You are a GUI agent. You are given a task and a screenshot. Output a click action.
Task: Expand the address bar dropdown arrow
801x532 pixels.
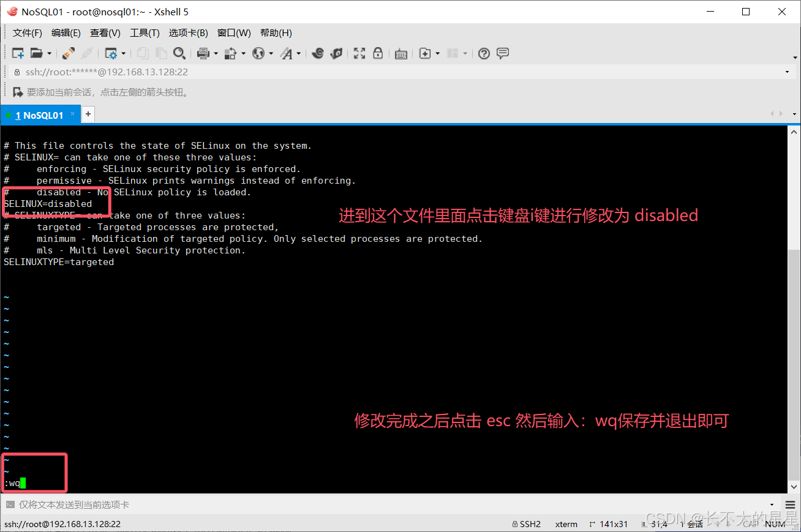[788, 72]
